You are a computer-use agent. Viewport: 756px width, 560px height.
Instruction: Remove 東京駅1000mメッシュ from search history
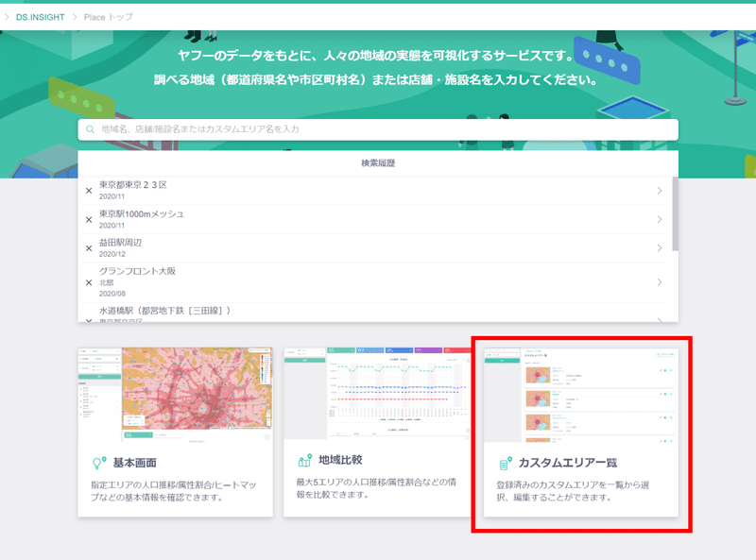coord(89,220)
